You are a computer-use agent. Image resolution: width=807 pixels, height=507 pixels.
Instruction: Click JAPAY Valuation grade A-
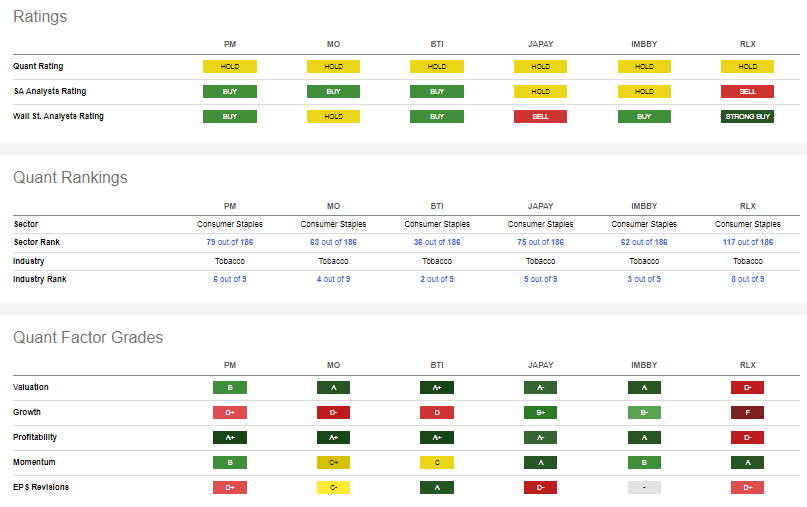540,388
